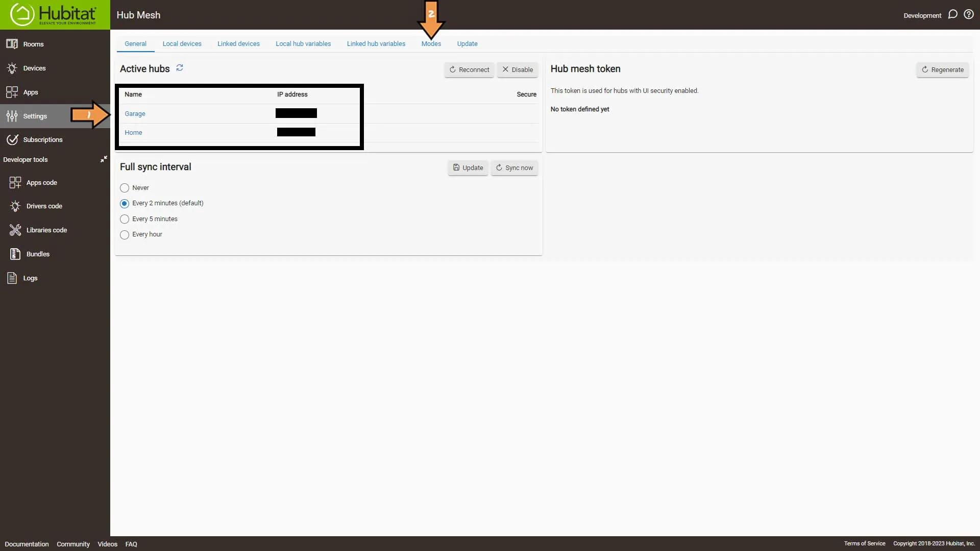The width and height of the screenshot is (980, 551).
Task: Open the help question mark icon
Action: (x=968, y=14)
